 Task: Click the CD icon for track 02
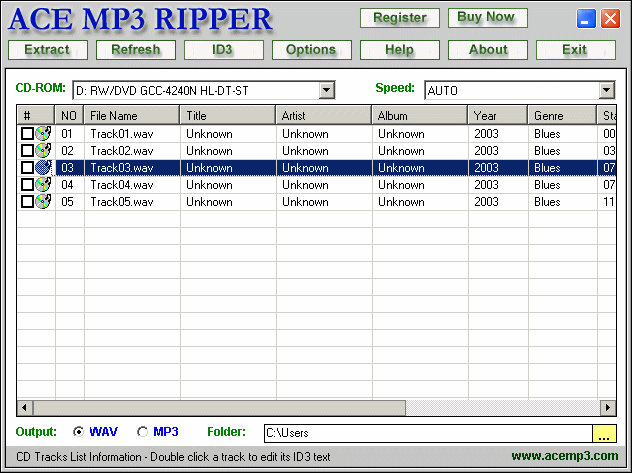[44, 150]
